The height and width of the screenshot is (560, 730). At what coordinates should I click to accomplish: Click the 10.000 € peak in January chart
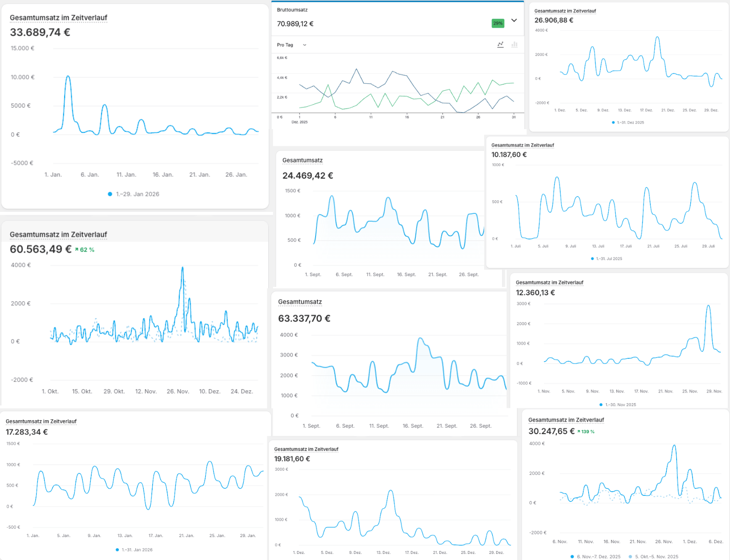pos(68,76)
